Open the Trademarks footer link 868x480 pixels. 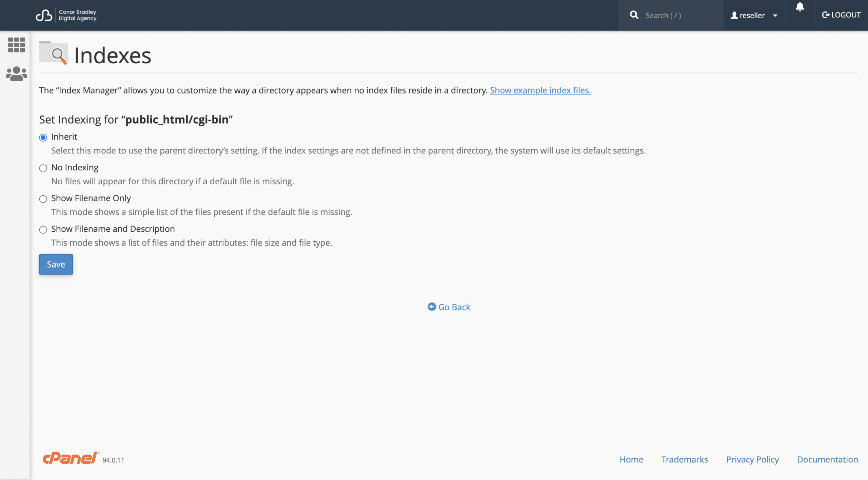click(x=684, y=459)
